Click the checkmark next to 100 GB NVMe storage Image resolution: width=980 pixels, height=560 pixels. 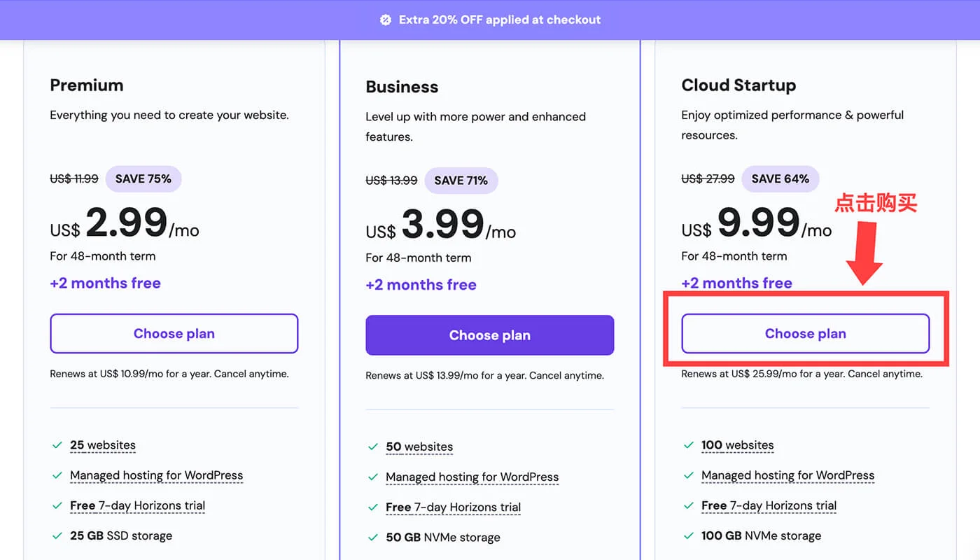coord(688,535)
